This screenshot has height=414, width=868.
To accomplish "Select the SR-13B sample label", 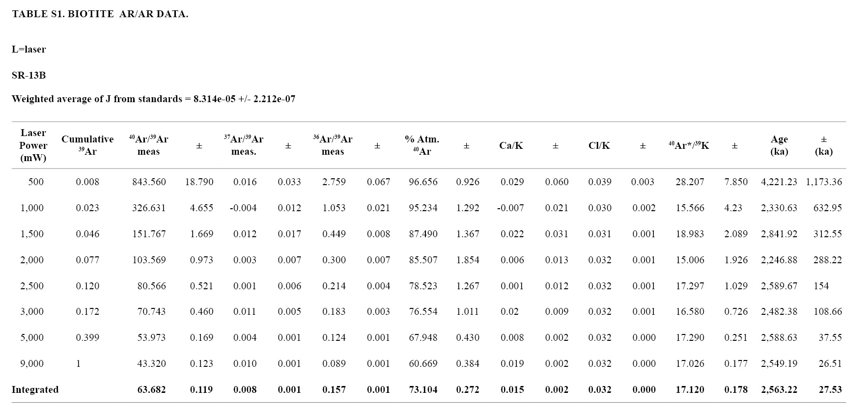I will point(29,76).
